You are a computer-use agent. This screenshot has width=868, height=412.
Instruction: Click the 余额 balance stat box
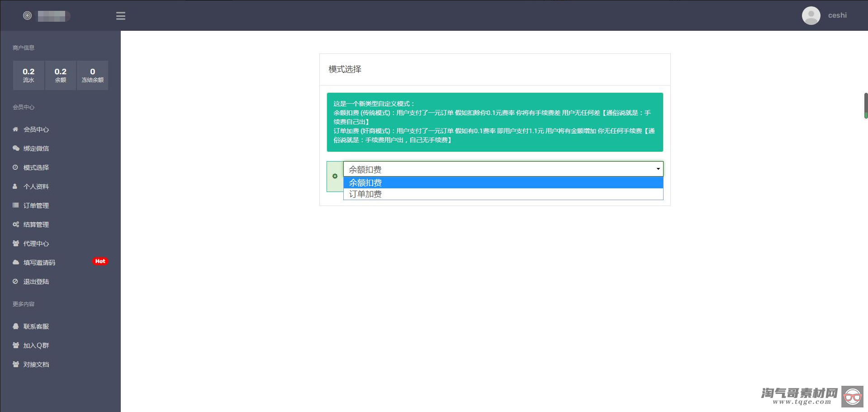(x=60, y=75)
